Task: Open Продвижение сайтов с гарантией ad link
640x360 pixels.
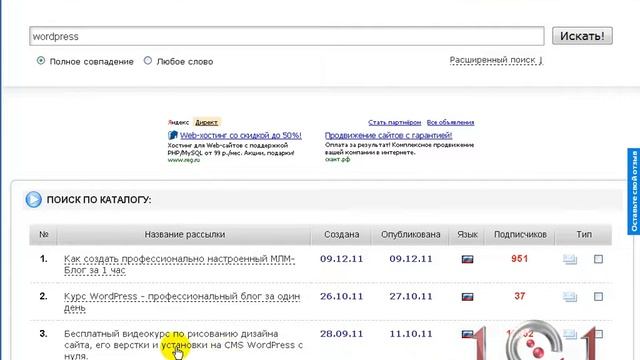Action: (388, 135)
